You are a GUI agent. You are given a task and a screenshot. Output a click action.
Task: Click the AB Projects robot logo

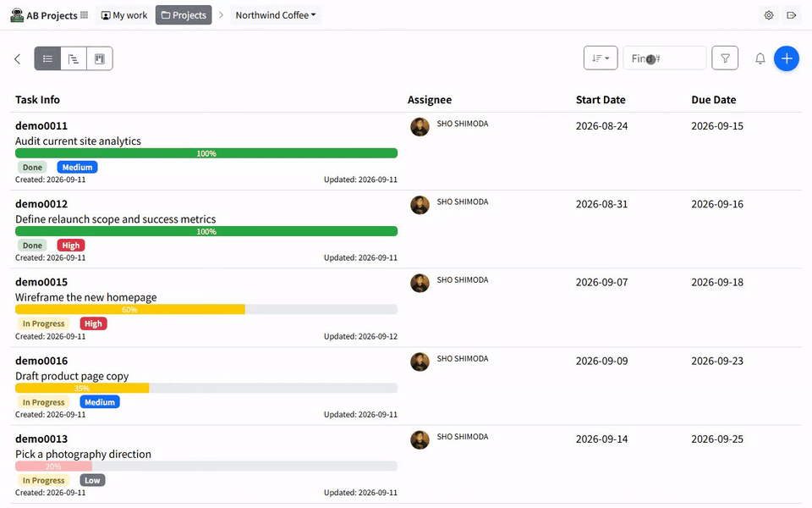tap(17, 15)
